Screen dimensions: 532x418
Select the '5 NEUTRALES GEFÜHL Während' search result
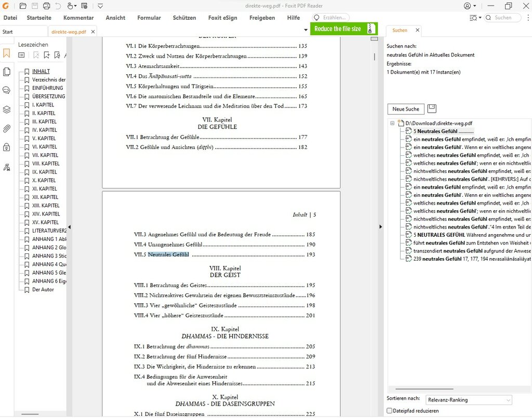click(472, 235)
